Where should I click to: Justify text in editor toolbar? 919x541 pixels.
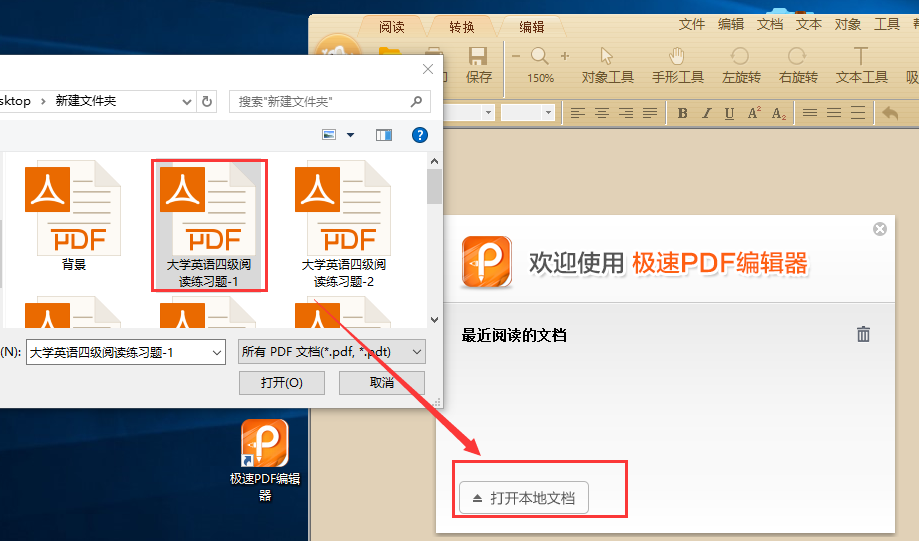[x=650, y=113]
